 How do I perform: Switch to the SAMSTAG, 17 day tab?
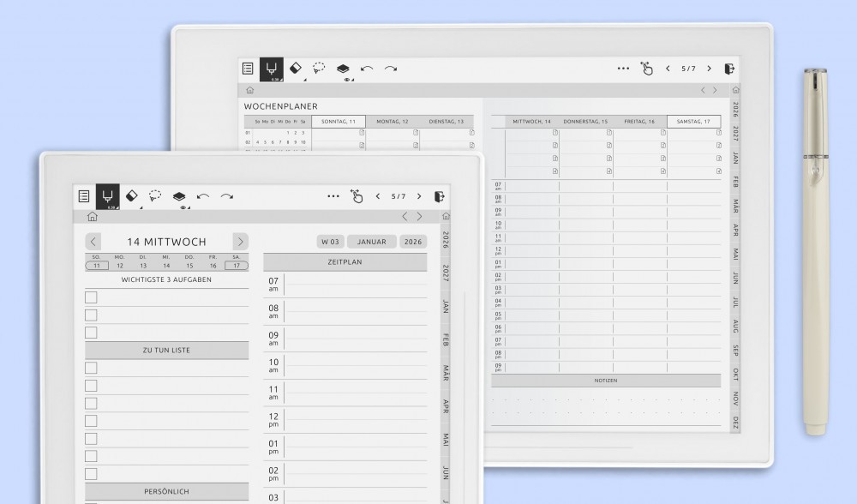tap(694, 121)
